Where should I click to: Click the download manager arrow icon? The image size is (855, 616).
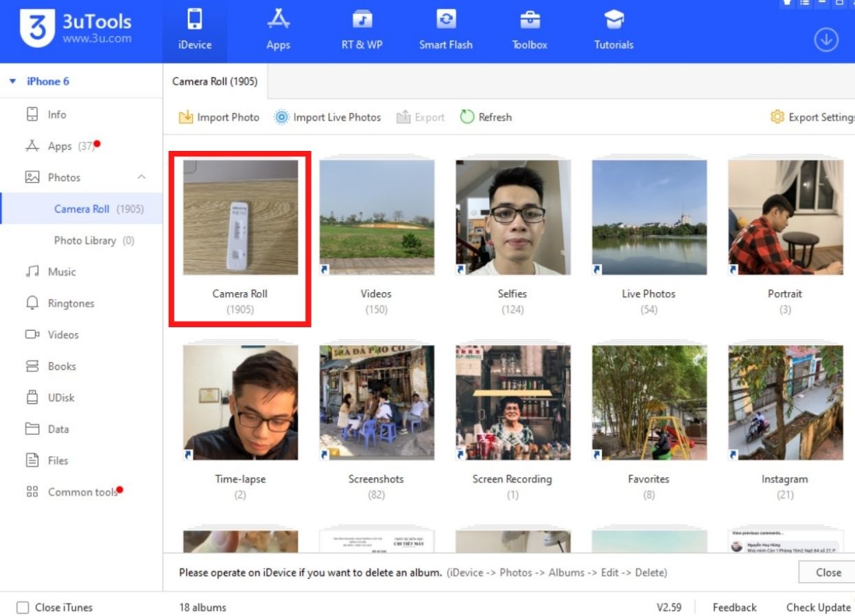[x=826, y=40]
